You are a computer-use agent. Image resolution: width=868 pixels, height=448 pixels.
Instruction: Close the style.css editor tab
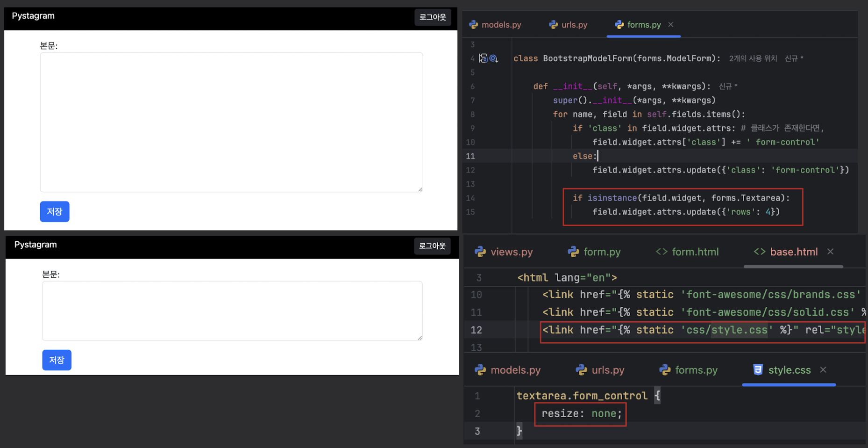coord(823,370)
